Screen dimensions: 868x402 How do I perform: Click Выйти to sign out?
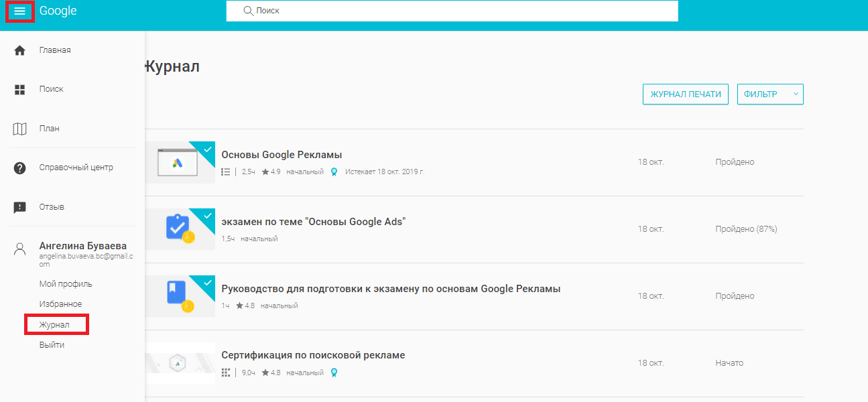click(x=52, y=345)
